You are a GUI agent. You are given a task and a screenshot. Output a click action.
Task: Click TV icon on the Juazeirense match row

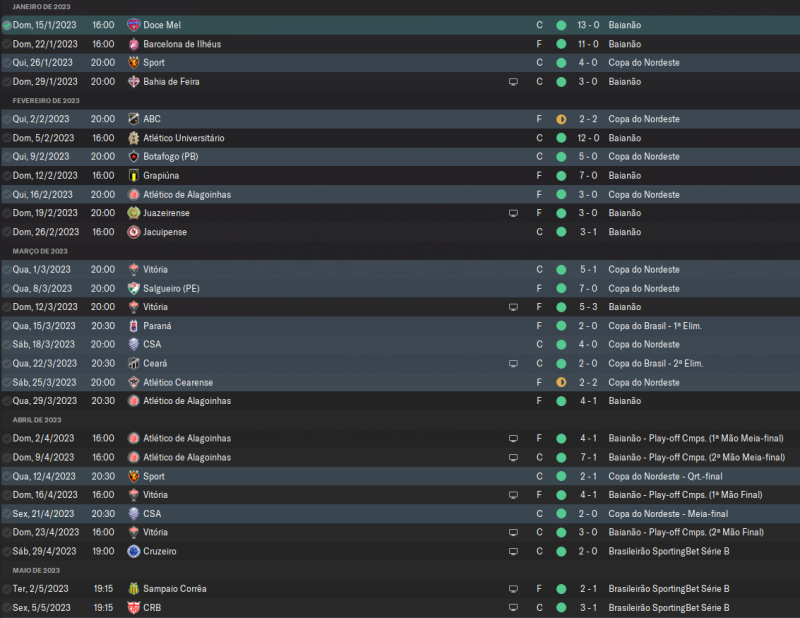point(513,213)
